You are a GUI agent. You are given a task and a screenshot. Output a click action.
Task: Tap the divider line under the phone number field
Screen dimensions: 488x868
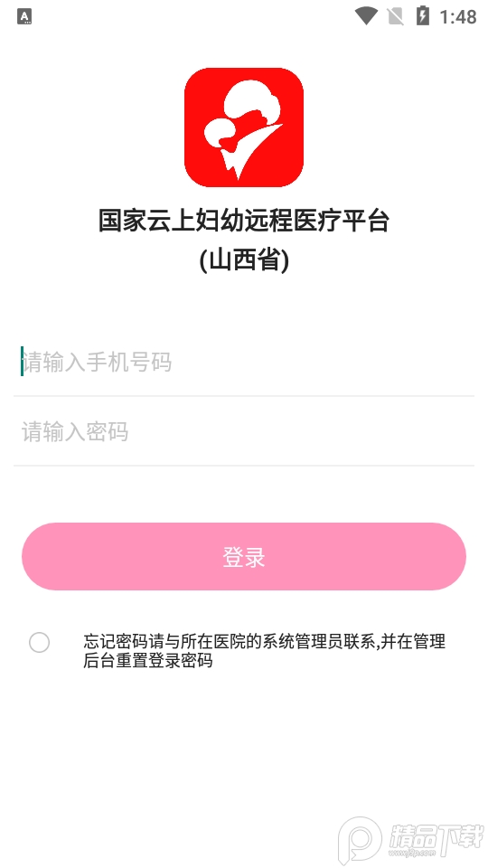click(x=244, y=396)
